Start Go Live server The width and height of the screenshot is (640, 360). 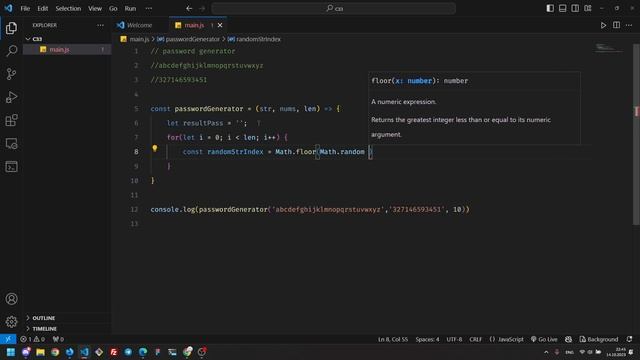544,339
